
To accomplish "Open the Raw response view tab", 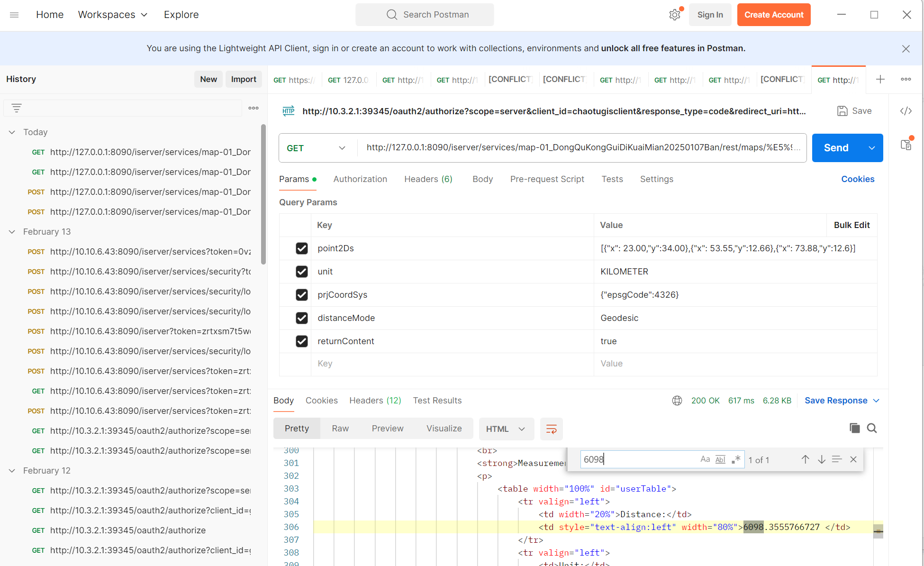I will point(340,428).
